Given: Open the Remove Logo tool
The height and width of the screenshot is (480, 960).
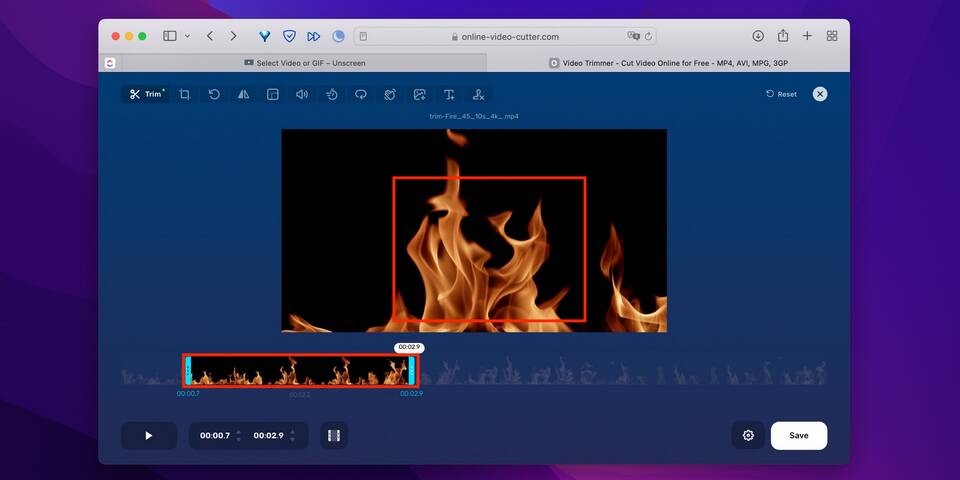Looking at the screenshot, I should tap(478, 94).
